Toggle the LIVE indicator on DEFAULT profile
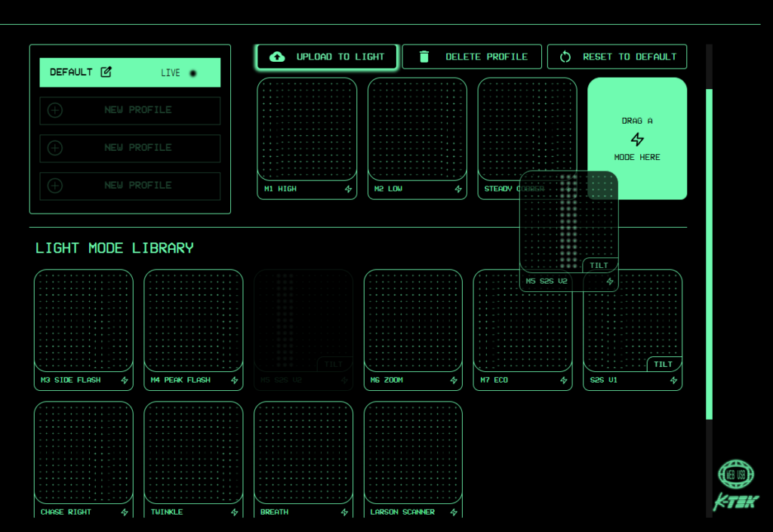 [x=193, y=73]
